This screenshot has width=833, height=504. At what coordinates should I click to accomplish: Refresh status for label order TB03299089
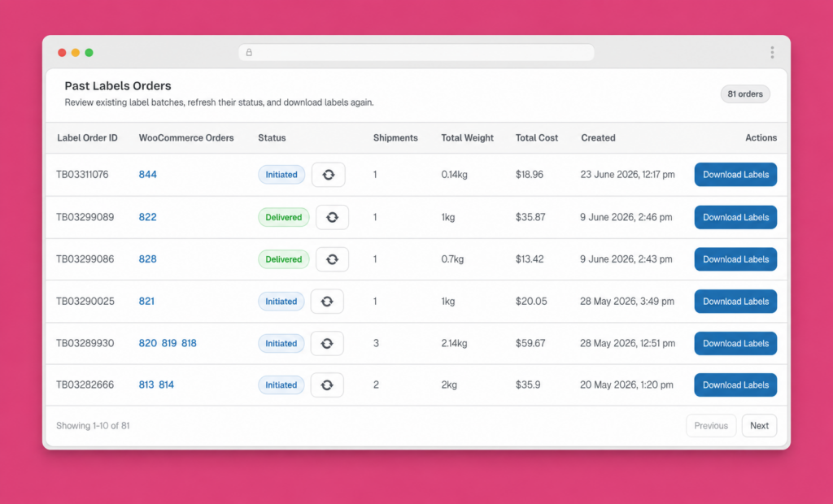coord(332,217)
